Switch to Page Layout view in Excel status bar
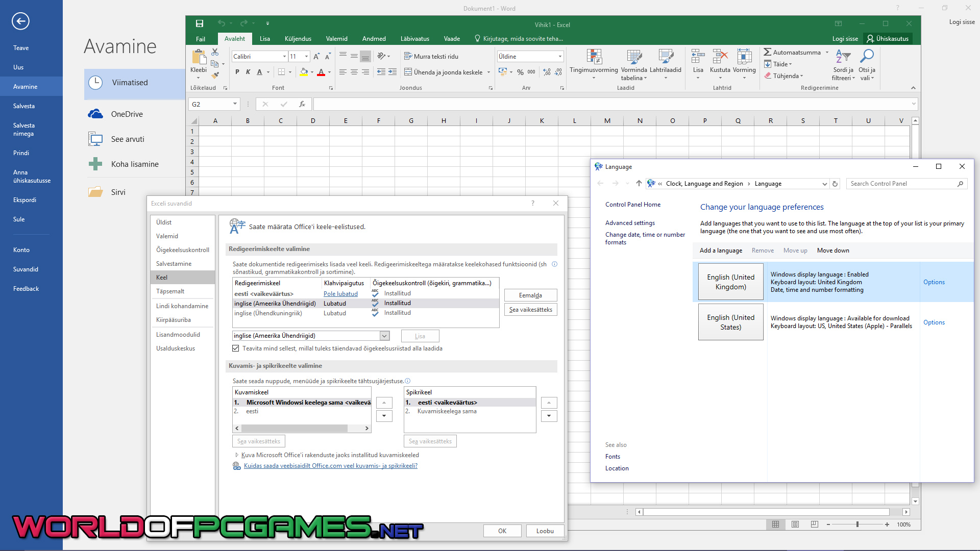Screen dimensions: 980x551 point(795,524)
